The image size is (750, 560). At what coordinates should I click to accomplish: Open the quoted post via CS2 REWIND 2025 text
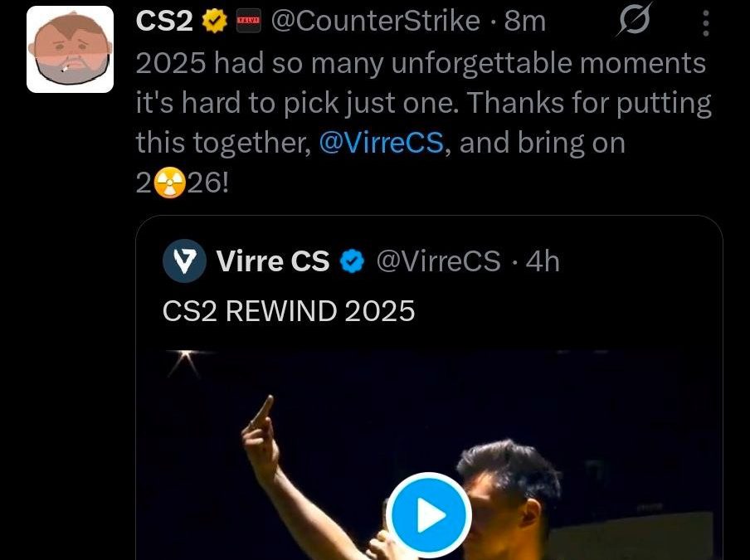pyautogui.click(x=289, y=310)
